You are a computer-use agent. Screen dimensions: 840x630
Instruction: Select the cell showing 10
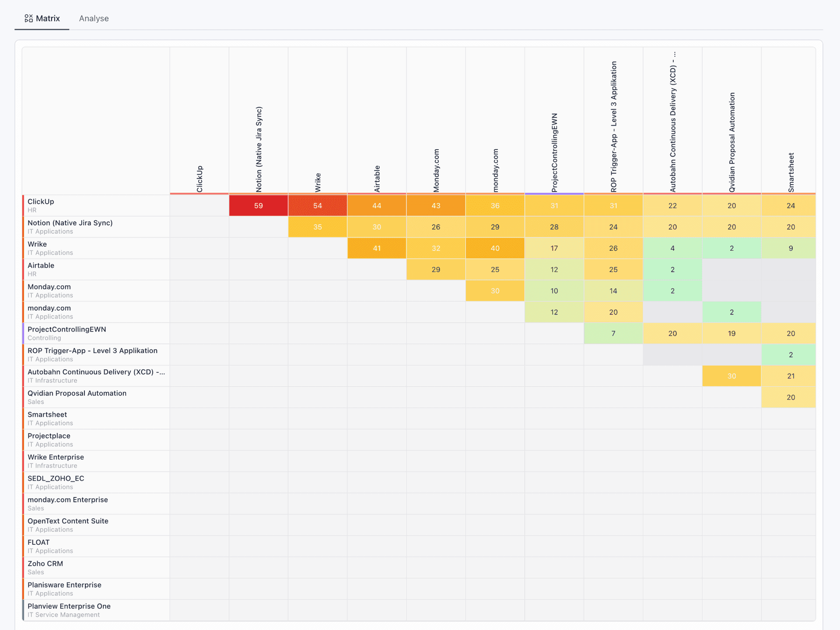(x=554, y=291)
